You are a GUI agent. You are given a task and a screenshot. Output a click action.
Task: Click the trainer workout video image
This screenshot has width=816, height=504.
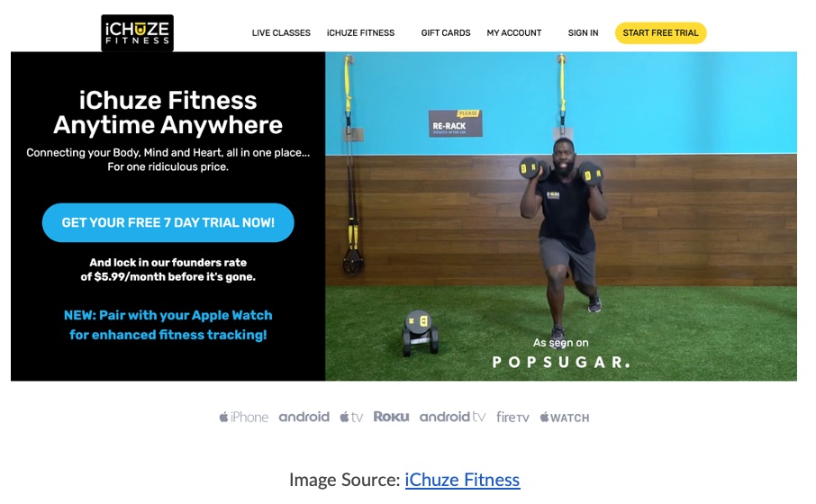click(x=561, y=216)
